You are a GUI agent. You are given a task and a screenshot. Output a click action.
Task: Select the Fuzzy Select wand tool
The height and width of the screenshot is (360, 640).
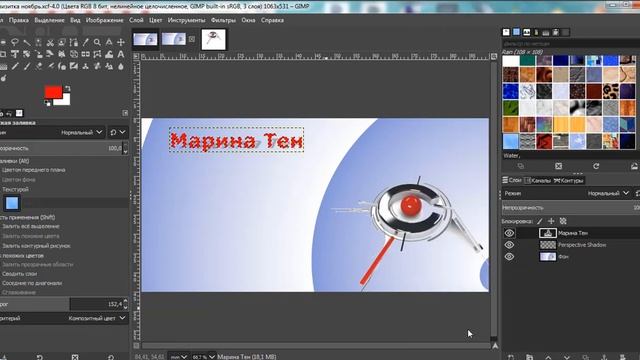27,42
